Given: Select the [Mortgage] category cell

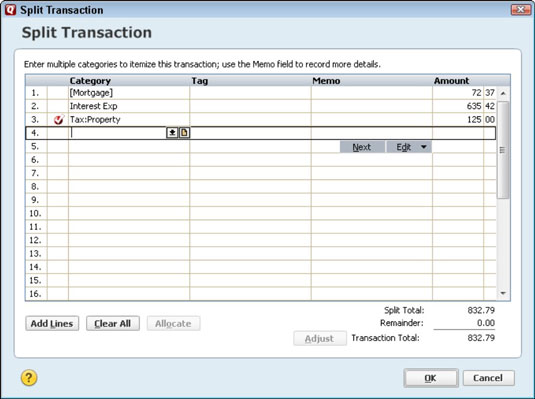Looking at the screenshot, I should pyautogui.click(x=129, y=93).
